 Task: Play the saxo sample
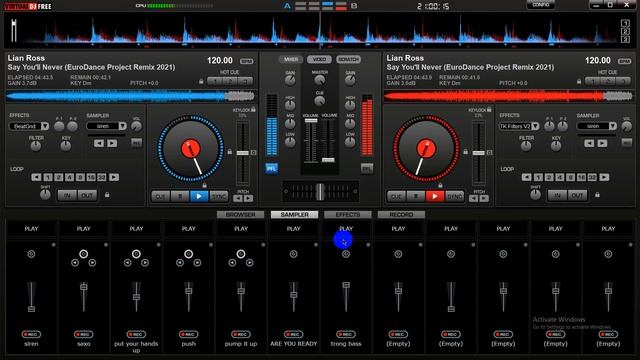click(84, 229)
